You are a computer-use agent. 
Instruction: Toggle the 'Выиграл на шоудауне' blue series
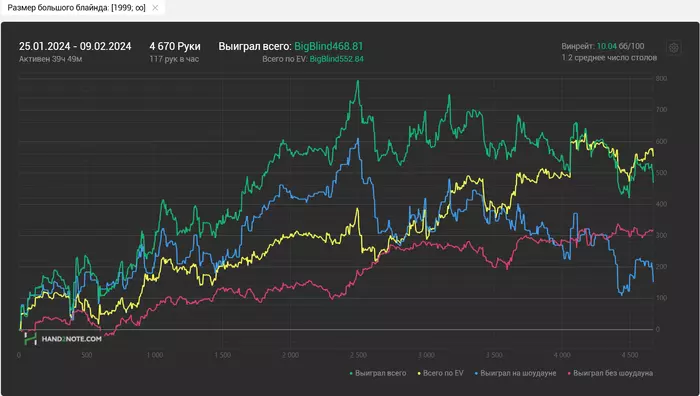click(x=518, y=373)
